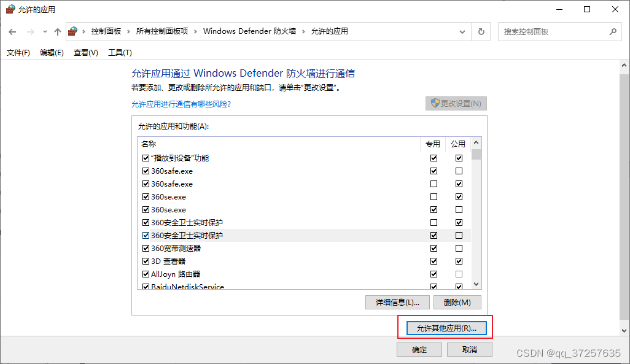
Task: Toggle 专用 checkbox for first 360se.exe
Action: coord(434,197)
